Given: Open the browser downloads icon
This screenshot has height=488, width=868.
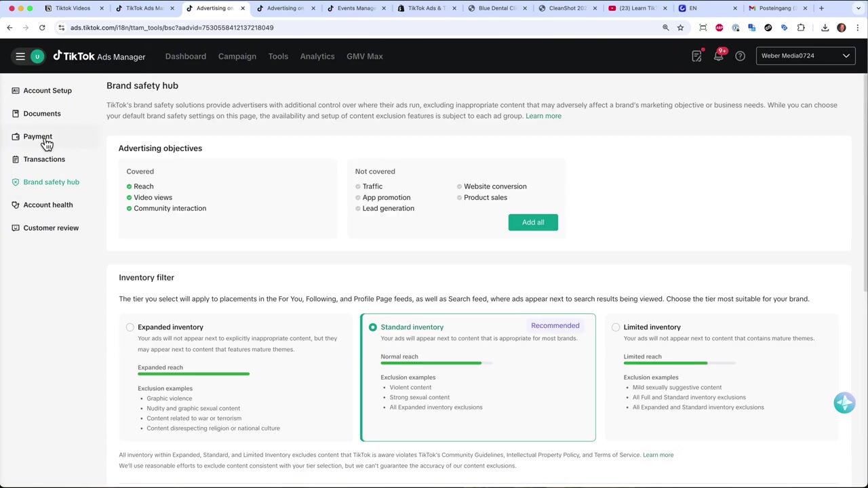Looking at the screenshot, I should [825, 28].
